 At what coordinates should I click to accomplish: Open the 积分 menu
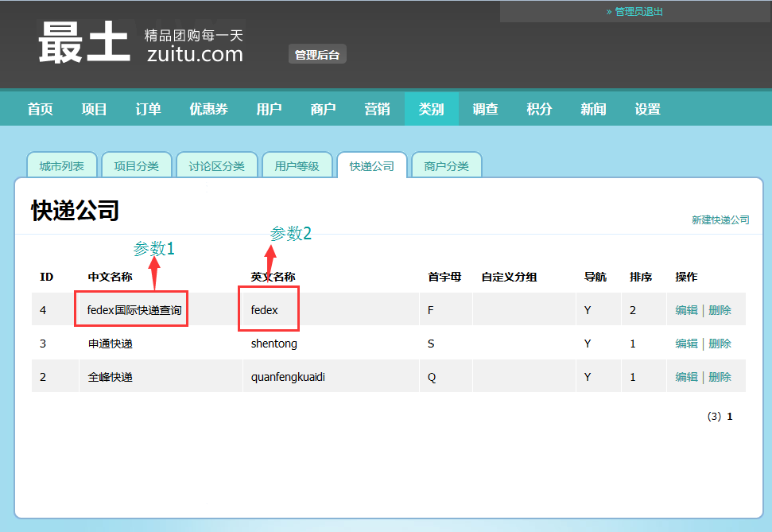pos(539,109)
